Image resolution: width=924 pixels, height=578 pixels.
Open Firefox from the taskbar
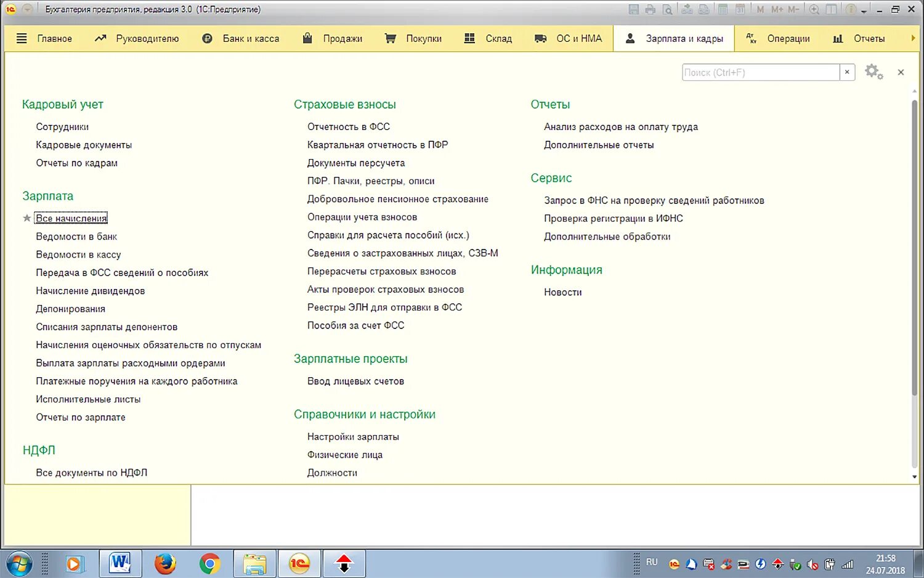[x=165, y=563]
